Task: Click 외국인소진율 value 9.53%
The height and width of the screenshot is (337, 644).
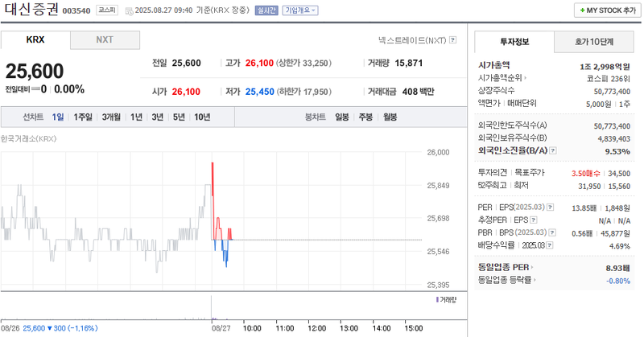Action: 617,151
